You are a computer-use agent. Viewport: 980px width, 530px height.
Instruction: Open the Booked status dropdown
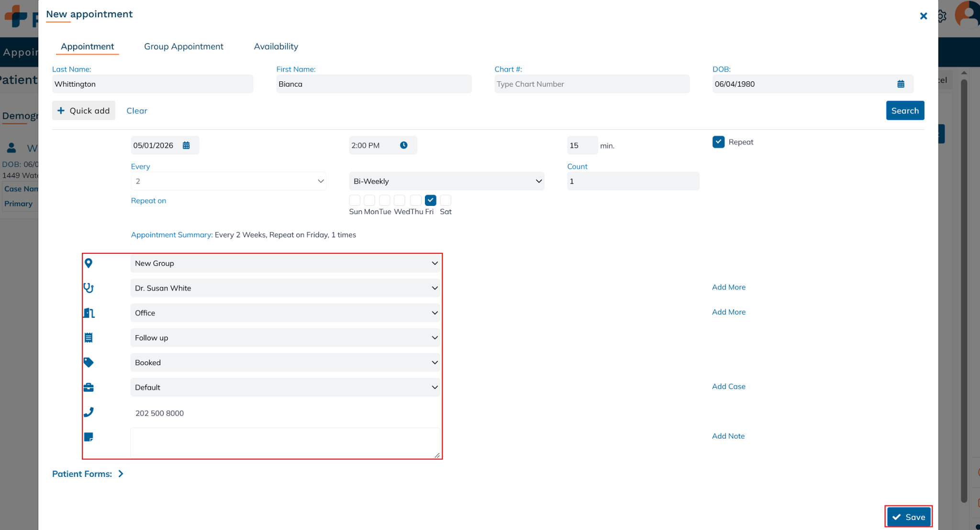coord(285,363)
